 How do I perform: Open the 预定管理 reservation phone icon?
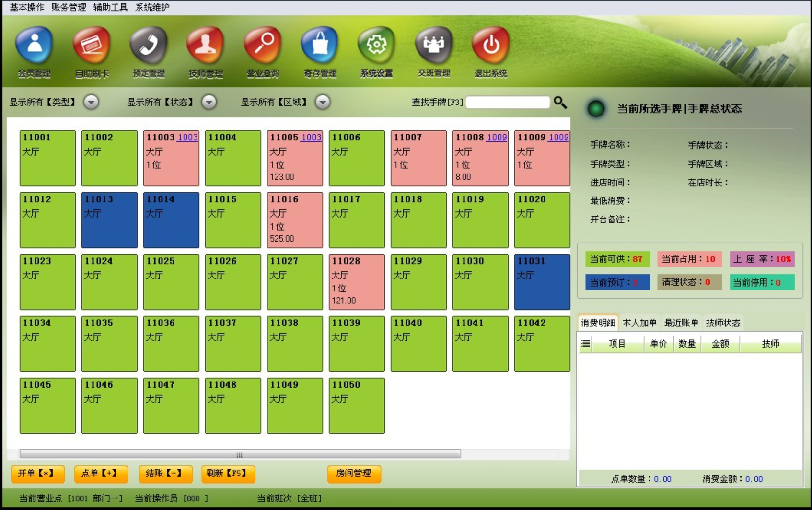pos(149,46)
